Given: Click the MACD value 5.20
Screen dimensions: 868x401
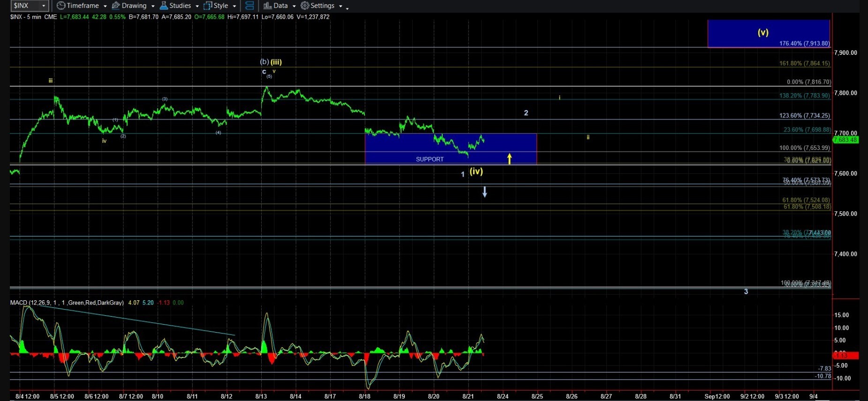Looking at the screenshot, I should coord(148,303).
